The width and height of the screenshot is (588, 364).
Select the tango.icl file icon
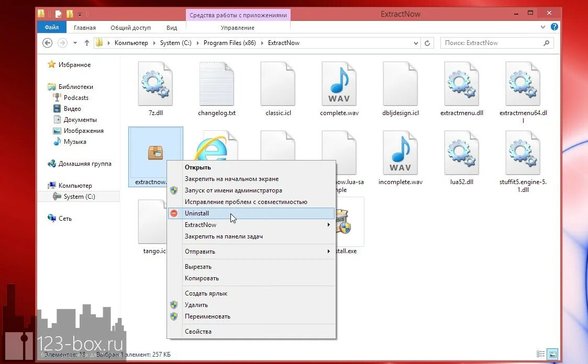pyautogui.click(x=152, y=222)
